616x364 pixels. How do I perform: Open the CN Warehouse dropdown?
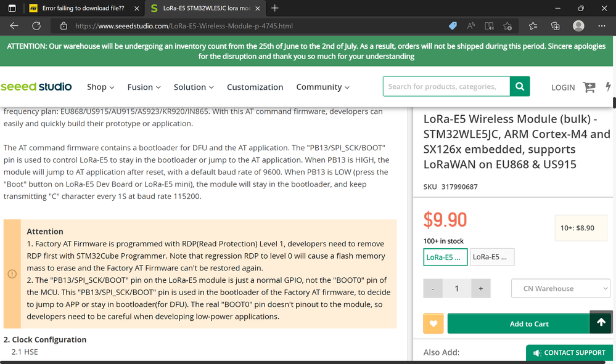tap(561, 289)
